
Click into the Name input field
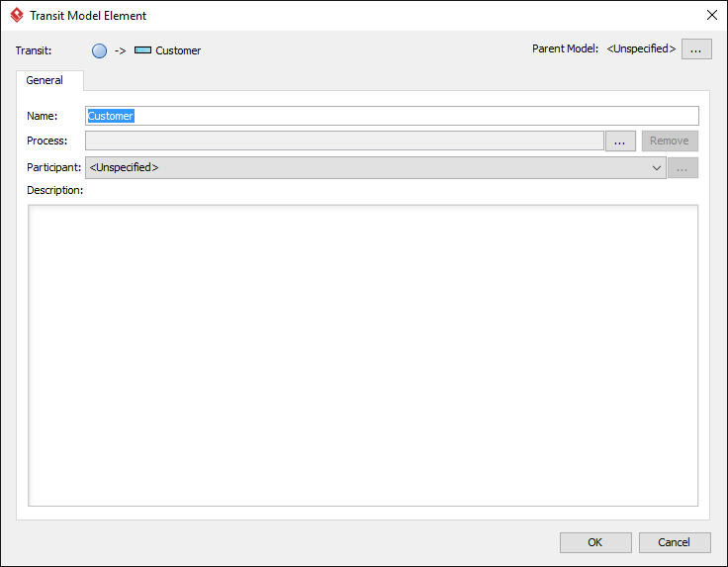click(x=392, y=116)
